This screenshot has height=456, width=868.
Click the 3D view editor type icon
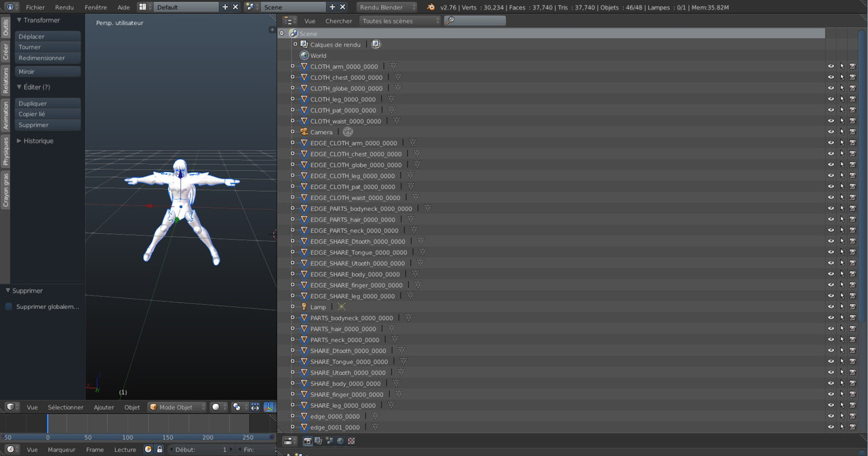pos(12,407)
